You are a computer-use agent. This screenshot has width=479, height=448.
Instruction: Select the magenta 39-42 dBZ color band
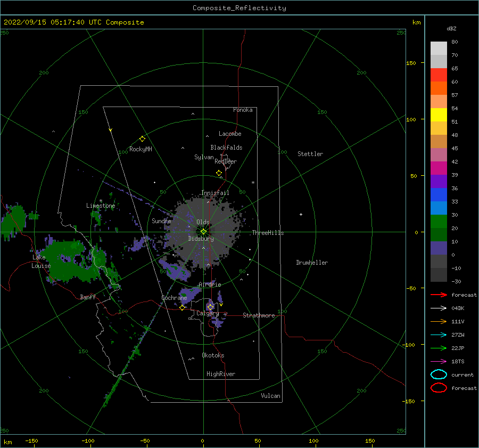coord(439,168)
